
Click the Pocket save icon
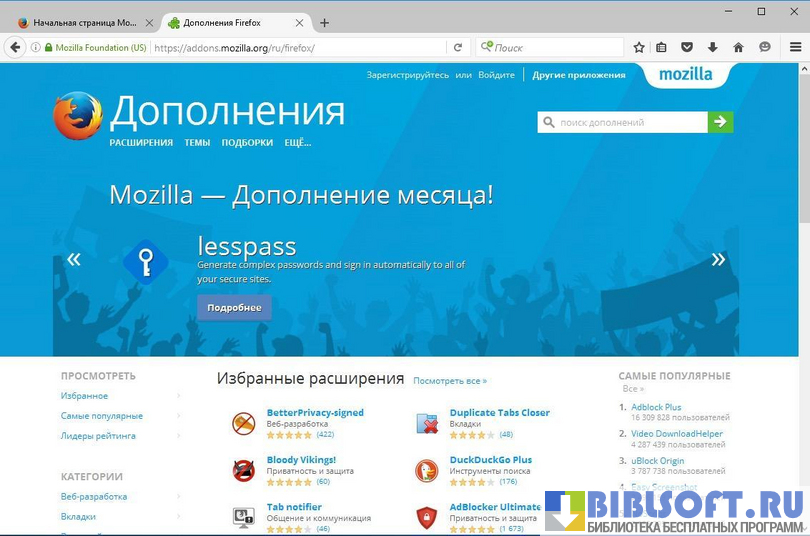pos(687,48)
